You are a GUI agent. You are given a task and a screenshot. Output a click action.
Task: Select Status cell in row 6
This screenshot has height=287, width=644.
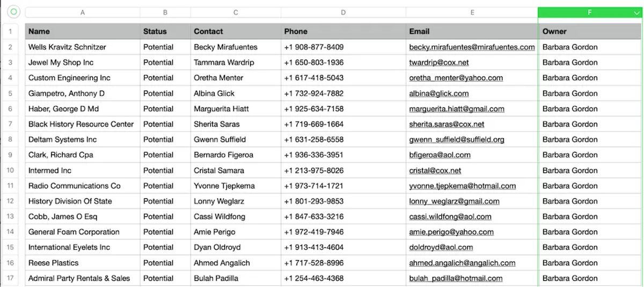[x=165, y=109]
